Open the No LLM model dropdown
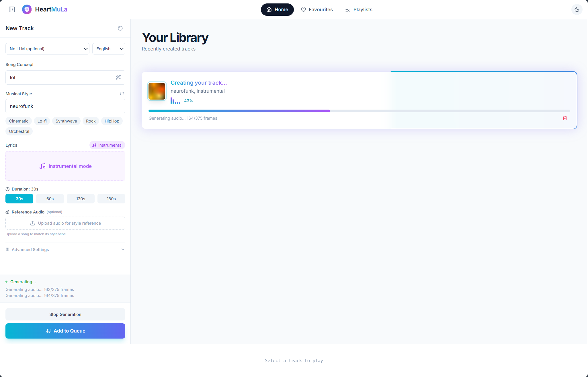The width and height of the screenshot is (588, 377). (47, 49)
